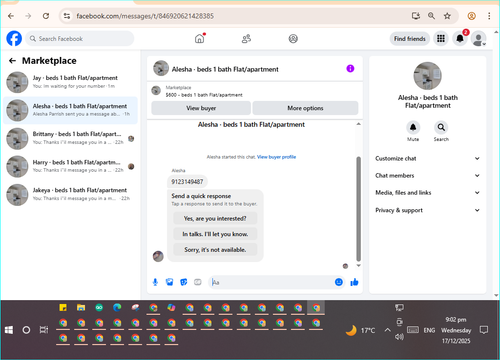The width and height of the screenshot is (500, 360).
Task: Click the $600 Marketplace listing thumbnail
Action: (156, 90)
